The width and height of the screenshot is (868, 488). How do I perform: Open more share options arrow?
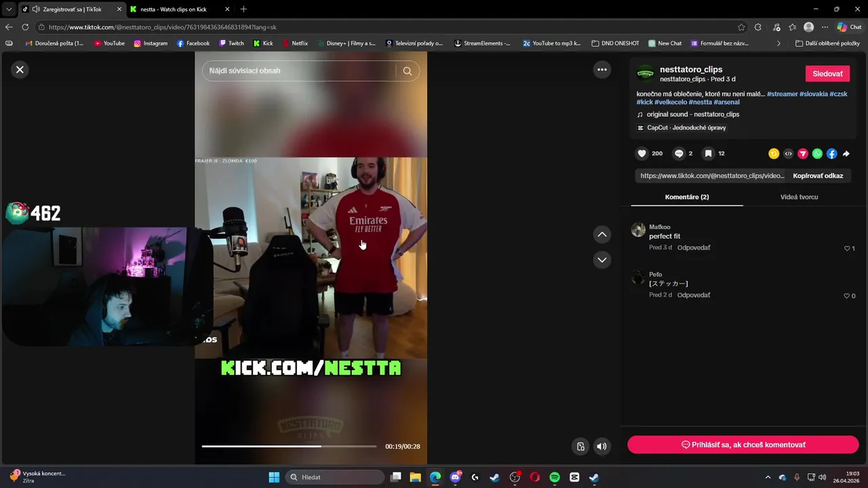(846, 154)
